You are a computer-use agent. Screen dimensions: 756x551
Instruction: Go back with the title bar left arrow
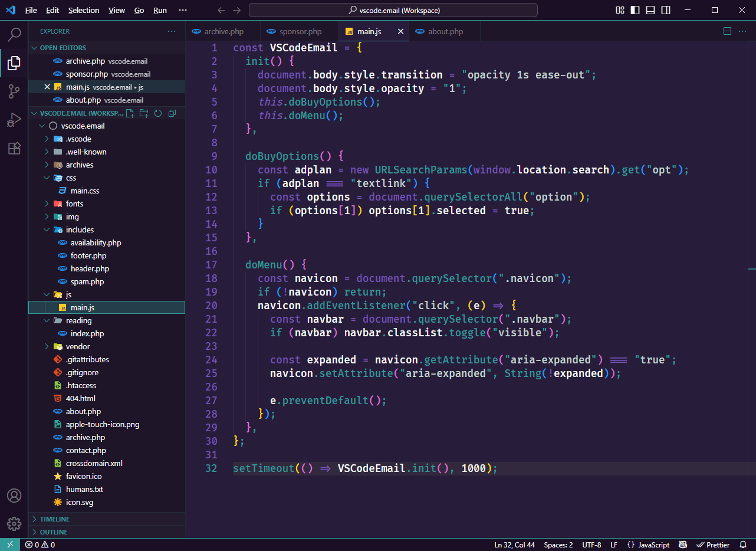point(221,10)
